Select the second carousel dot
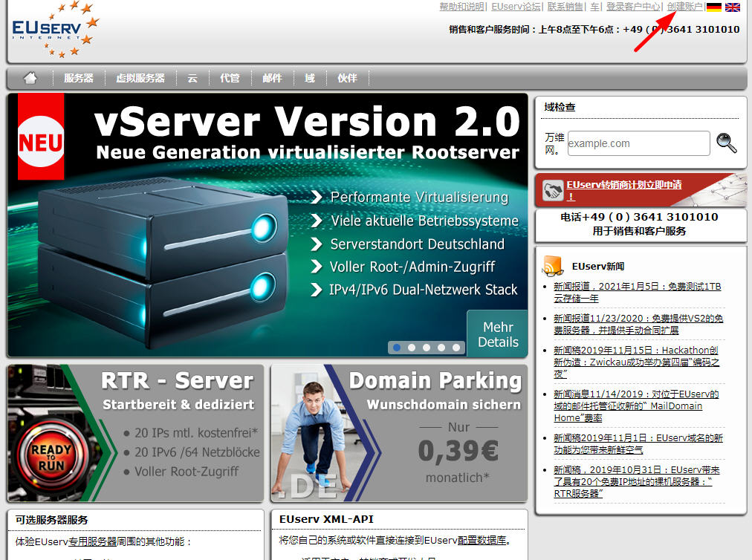752x560 pixels. [412, 348]
